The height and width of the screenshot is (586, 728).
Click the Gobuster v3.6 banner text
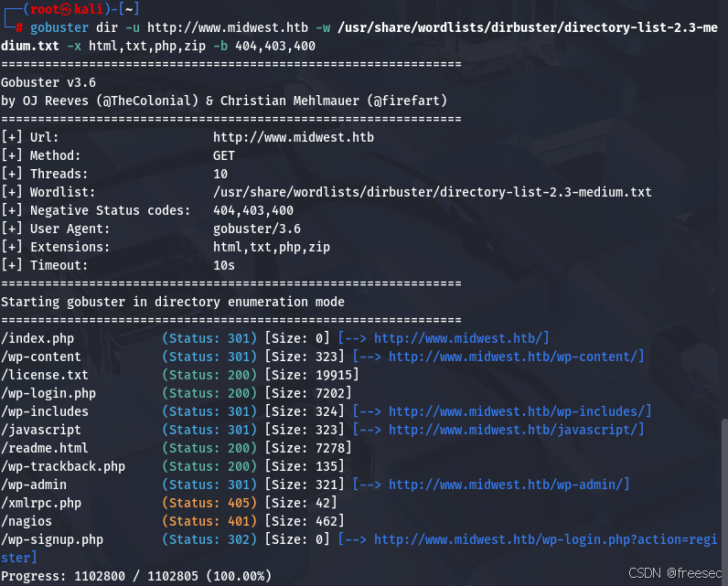[48, 82]
